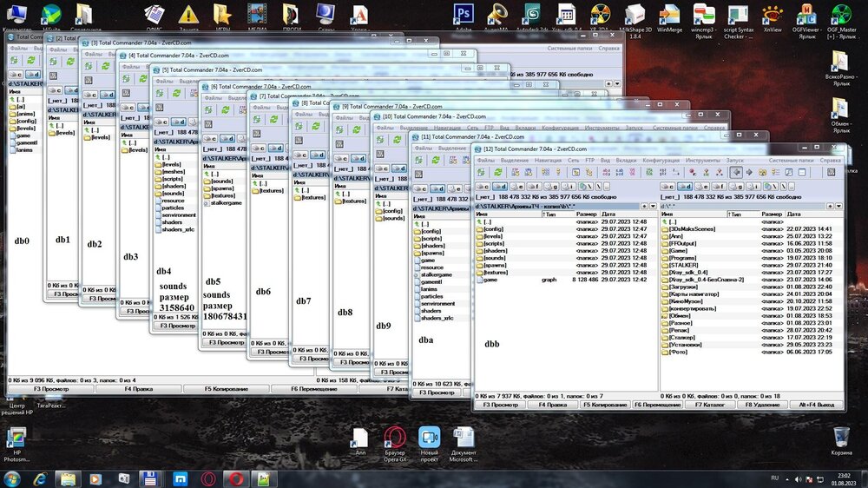This screenshot has height=488, width=868.
Task: Click the Forward arrow in window 12 toolbar
Action: tap(749, 173)
